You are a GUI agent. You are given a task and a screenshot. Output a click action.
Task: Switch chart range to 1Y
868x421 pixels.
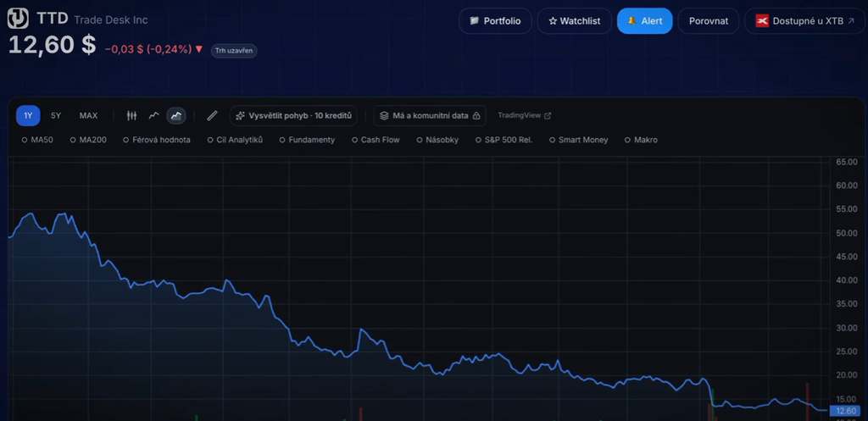(x=28, y=115)
